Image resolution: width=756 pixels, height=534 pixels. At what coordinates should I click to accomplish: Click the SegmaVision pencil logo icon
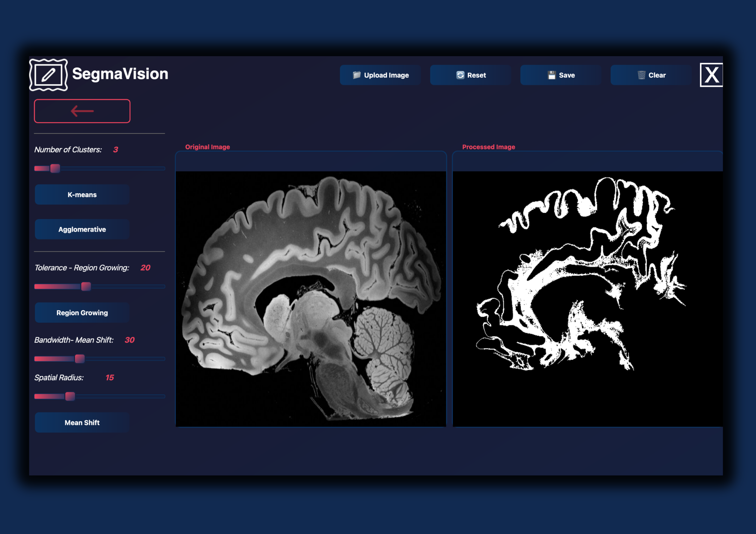[x=48, y=75]
